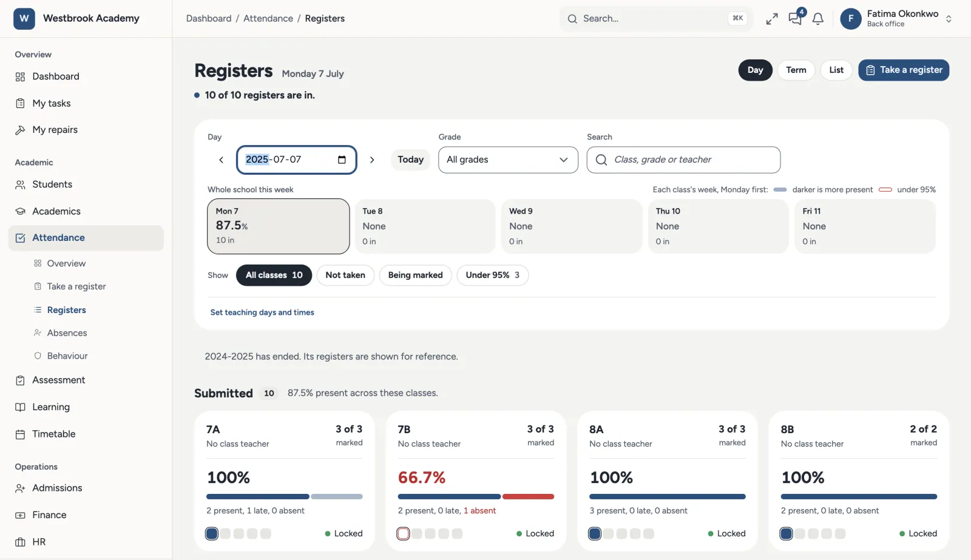Select the Tue 8 day card
This screenshot has width=971, height=560.
(425, 226)
